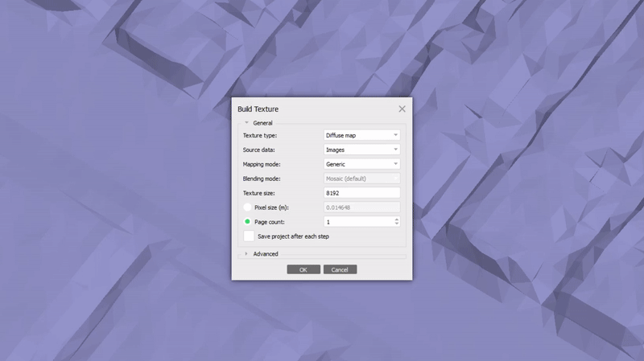This screenshot has width=644, height=361.
Task: Open the Source data dropdown
Action: pyautogui.click(x=361, y=150)
